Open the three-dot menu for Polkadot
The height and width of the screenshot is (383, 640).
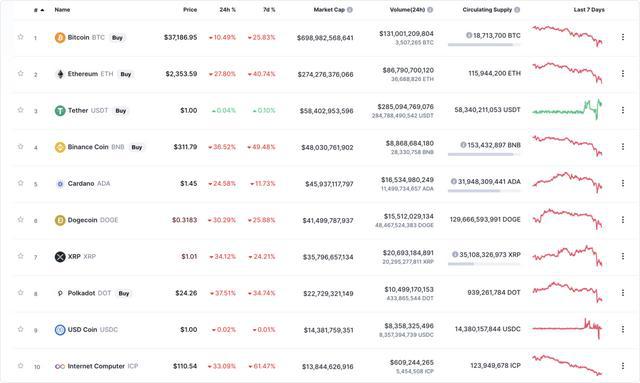click(622, 293)
